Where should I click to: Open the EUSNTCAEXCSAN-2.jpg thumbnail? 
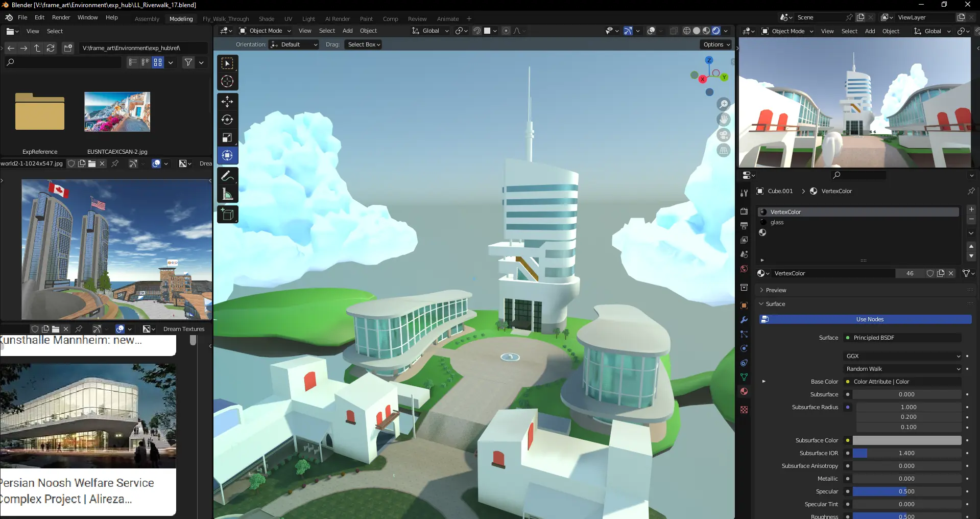tap(117, 112)
